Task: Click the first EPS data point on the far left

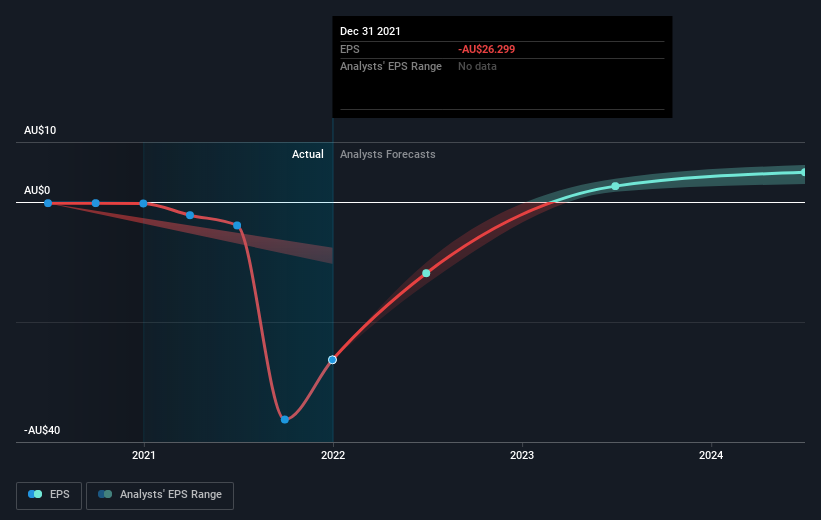Action: 48,203
